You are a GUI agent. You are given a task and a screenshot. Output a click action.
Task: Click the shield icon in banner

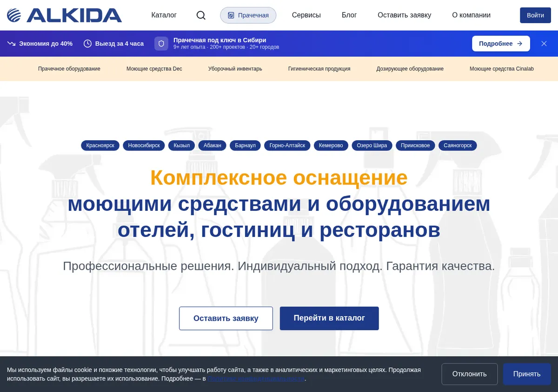(x=161, y=44)
